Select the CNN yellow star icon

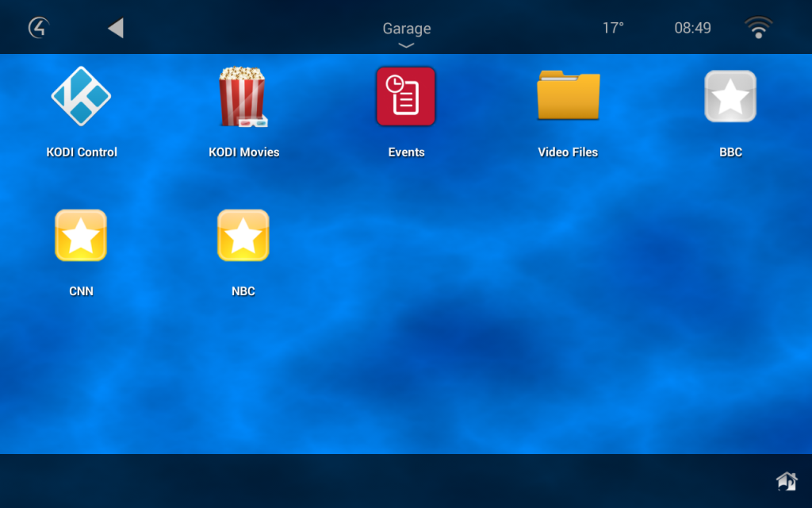[x=81, y=235]
